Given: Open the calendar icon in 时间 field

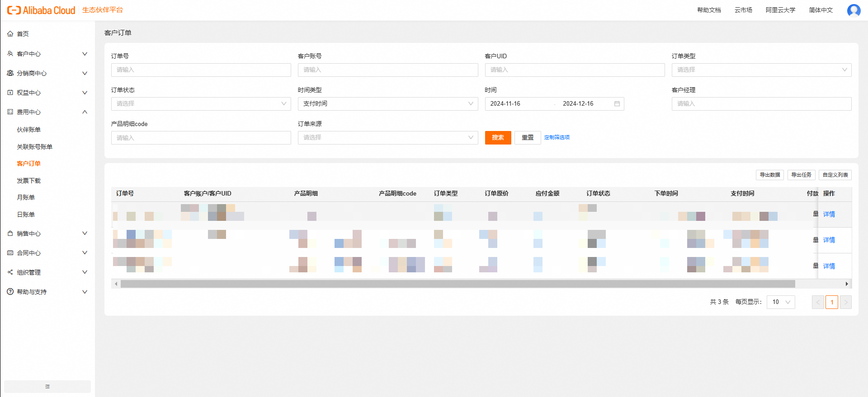Looking at the screenshot, I should click(x=617, y=104).
